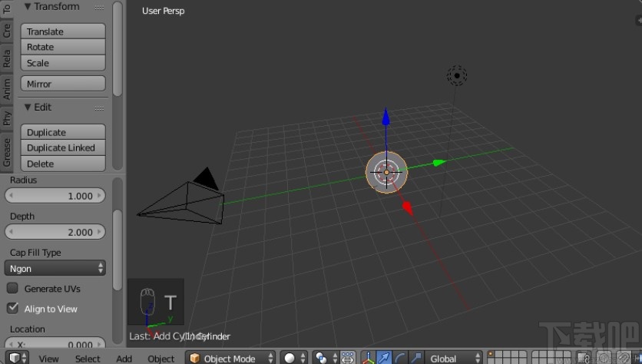Collapse the Edit panel
Viewport: 642px width, 364px height.
[x=28, y=108]
